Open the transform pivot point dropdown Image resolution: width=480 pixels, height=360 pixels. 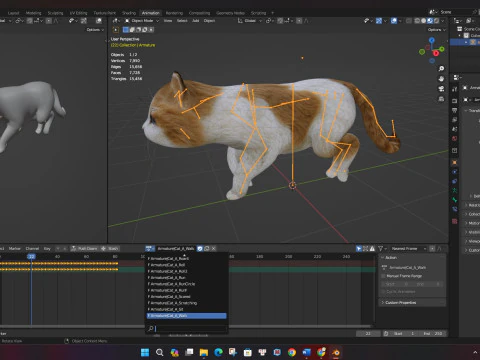(x=270, y=21)
